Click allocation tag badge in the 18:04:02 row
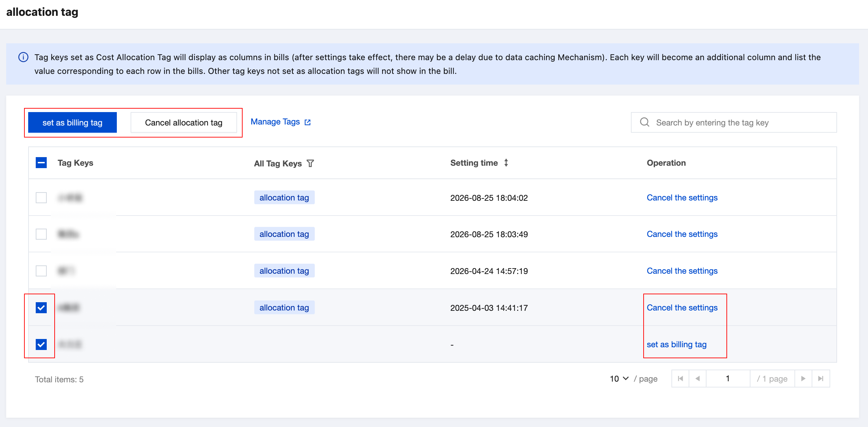Screen dimensions: 868x427 pyautogui.click(x=284, y=198)
